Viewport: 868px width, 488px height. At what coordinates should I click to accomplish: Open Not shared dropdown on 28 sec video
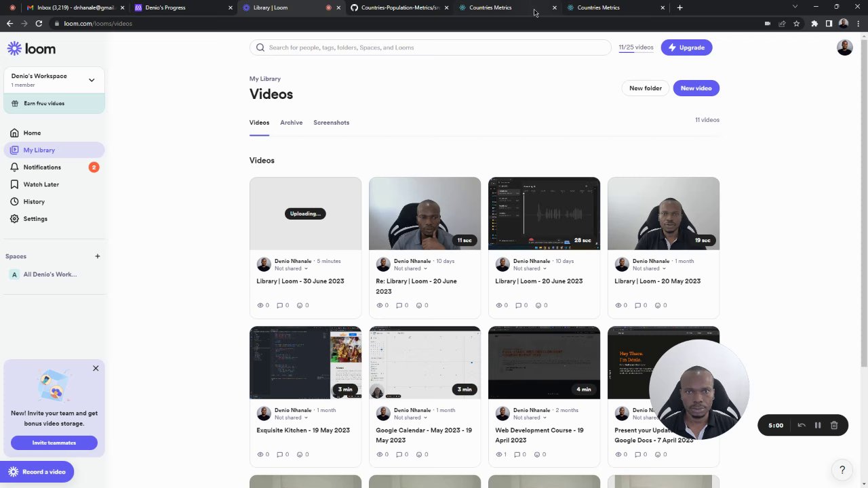point(530,268)
